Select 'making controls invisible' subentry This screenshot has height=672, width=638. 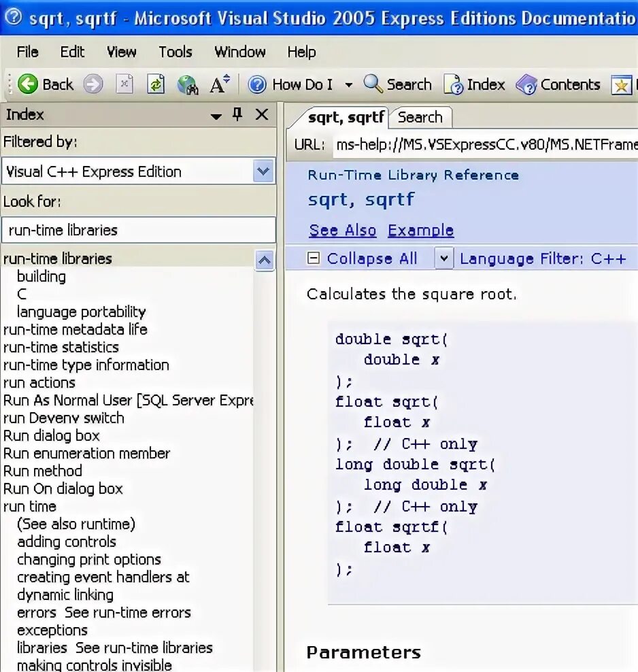click(x=95, y=665)
